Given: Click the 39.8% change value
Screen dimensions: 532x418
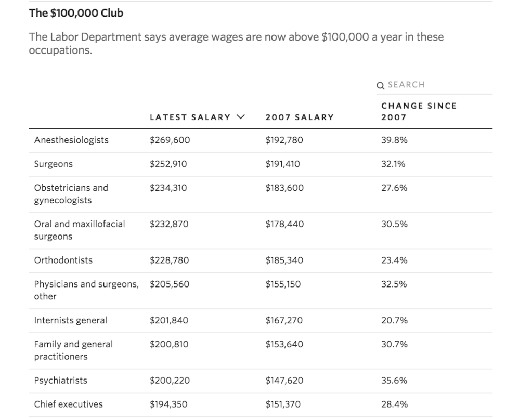Looking at the screenshot, I should [394, 140].
